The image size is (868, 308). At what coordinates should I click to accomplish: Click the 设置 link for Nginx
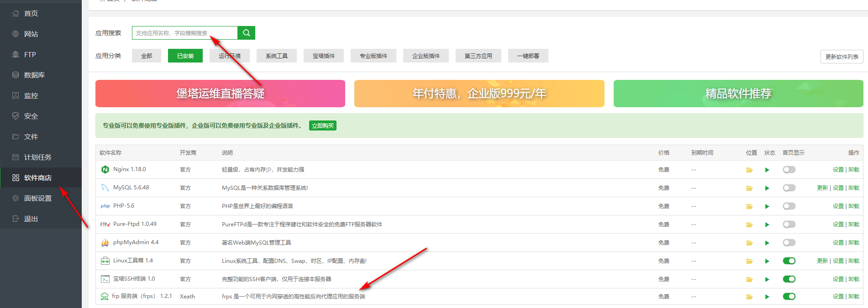tap(838, 170)
